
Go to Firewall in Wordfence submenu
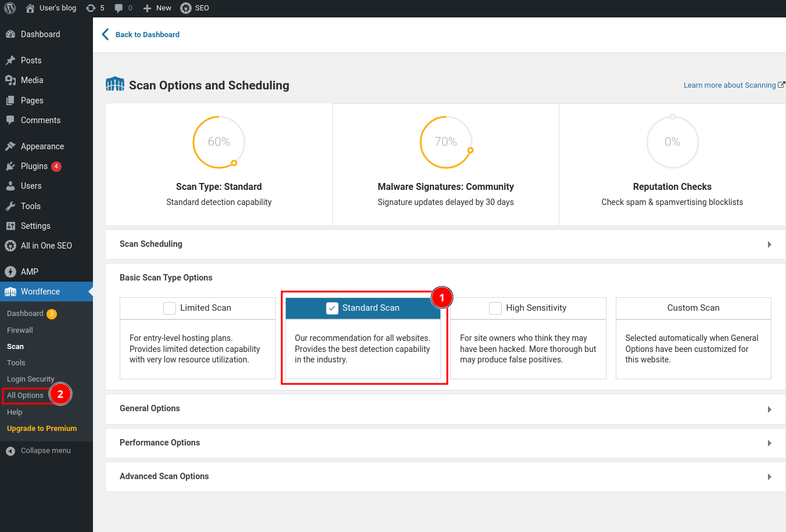point(20,330)
